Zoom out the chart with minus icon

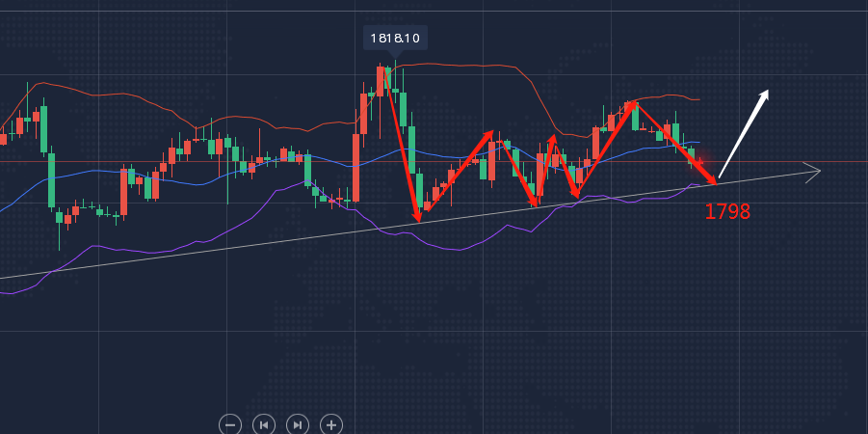(x=230, y=425)
